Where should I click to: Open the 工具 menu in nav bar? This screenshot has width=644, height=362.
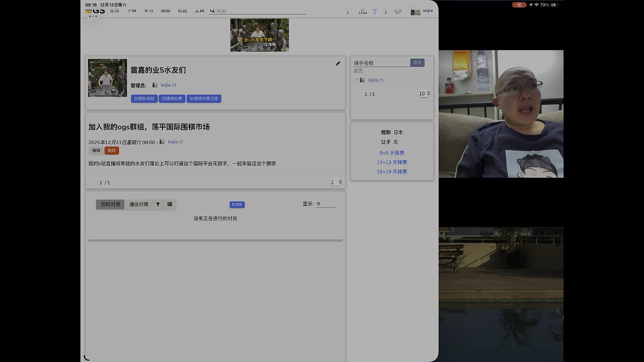coord(200,11)
